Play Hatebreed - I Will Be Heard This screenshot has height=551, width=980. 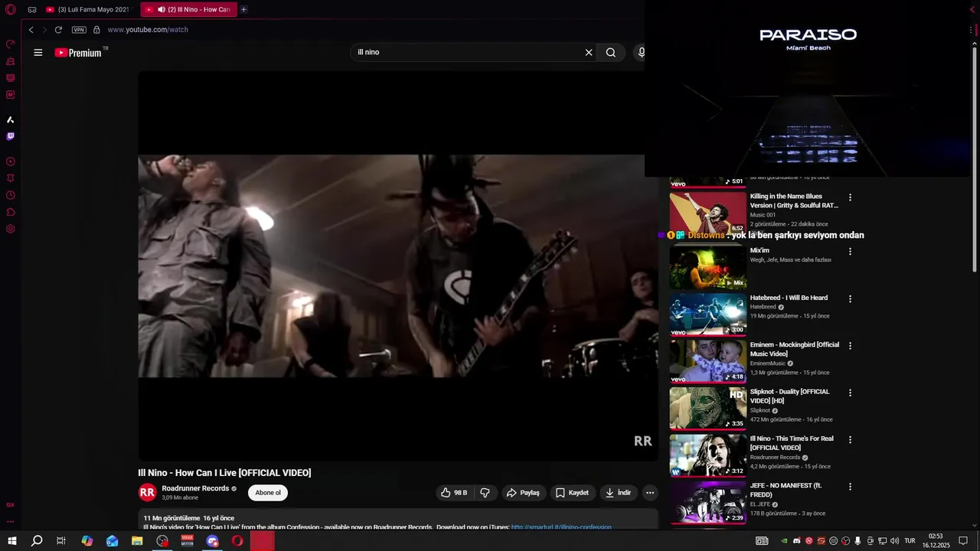coord(708,315)
